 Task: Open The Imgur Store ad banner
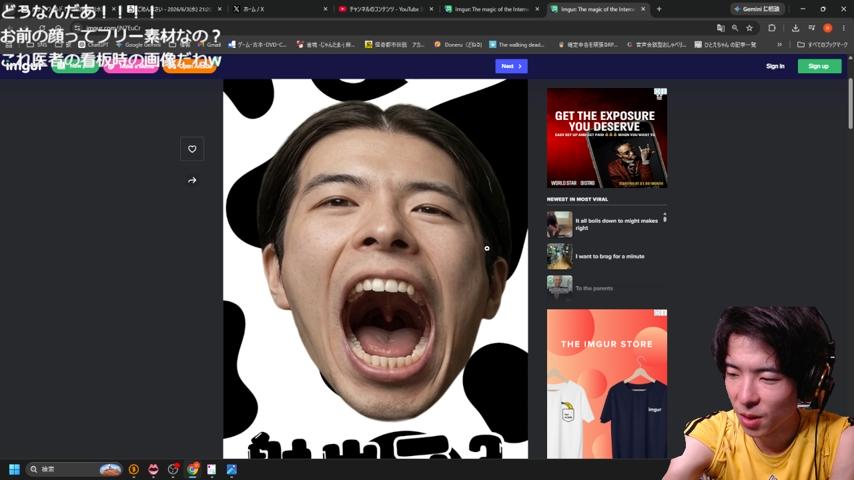pyautogui.click(x=607, y=384)
